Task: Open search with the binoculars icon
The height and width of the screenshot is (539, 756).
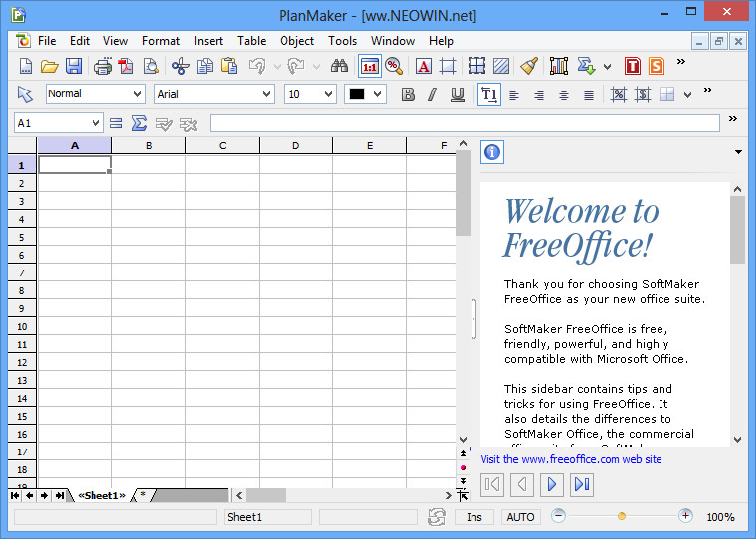Action: click(339, 66)
